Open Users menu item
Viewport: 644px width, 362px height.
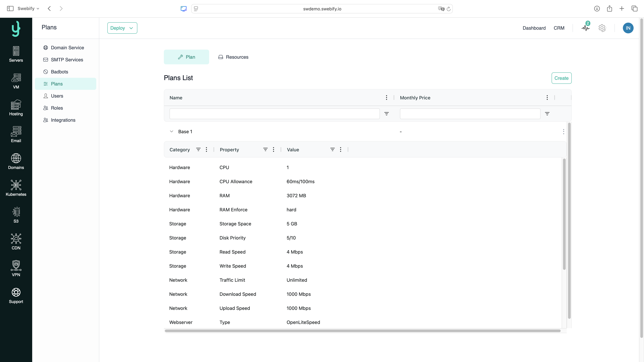(66, 96)
